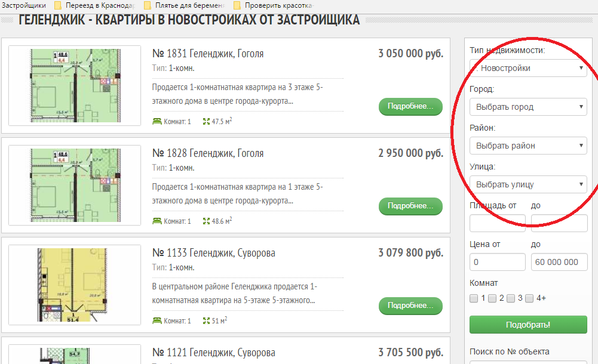The image size is (598, 364).
Task: Expand the 'Выбрать улицу' dropdown
Action: click(x=528, y=184)
